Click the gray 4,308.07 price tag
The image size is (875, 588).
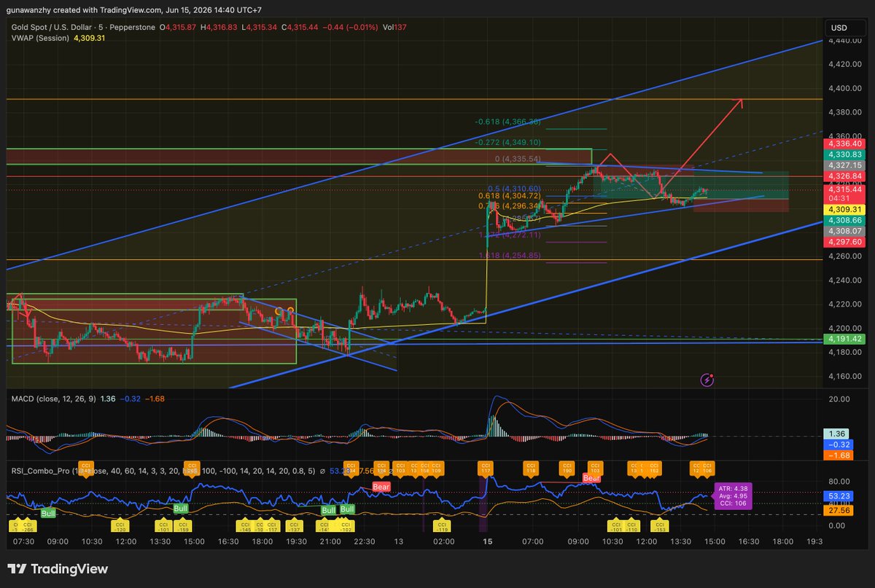click(843, 230)
